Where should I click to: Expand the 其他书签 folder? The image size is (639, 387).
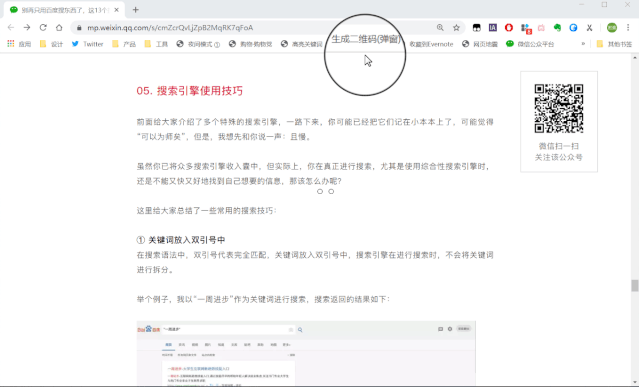(x=614, y=44)
